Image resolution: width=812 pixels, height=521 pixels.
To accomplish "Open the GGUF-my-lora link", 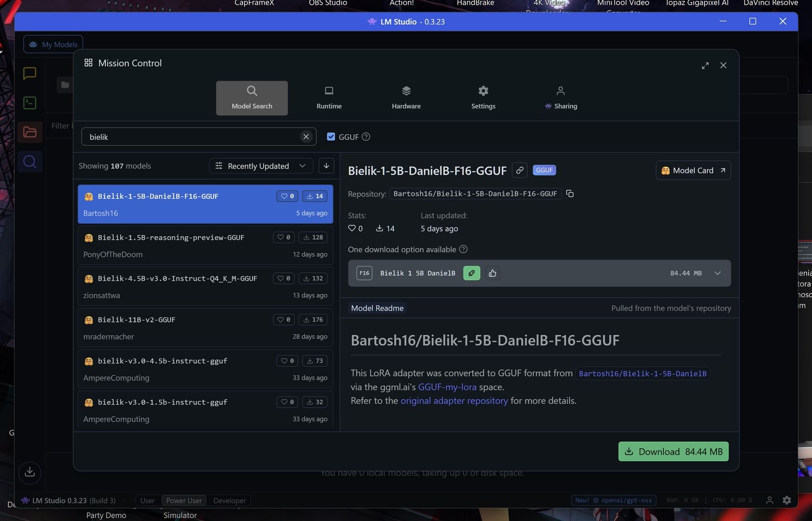I will click(447, 387).
